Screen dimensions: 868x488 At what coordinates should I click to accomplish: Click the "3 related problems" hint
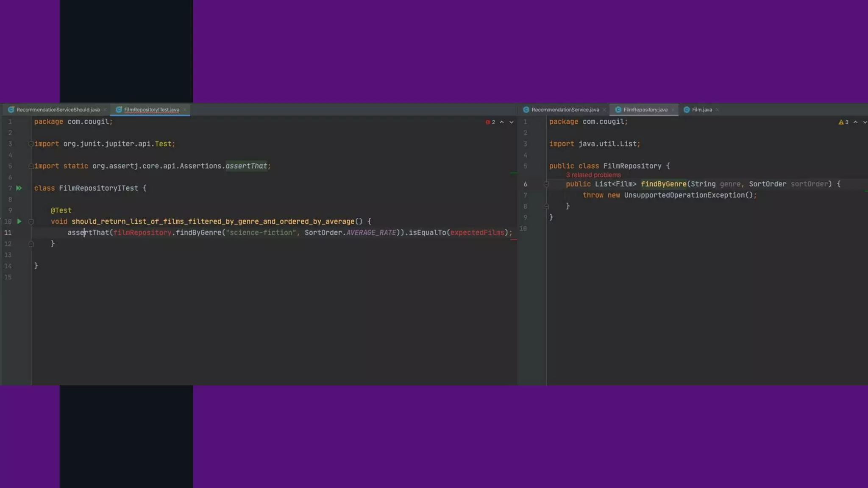(593, 175)
